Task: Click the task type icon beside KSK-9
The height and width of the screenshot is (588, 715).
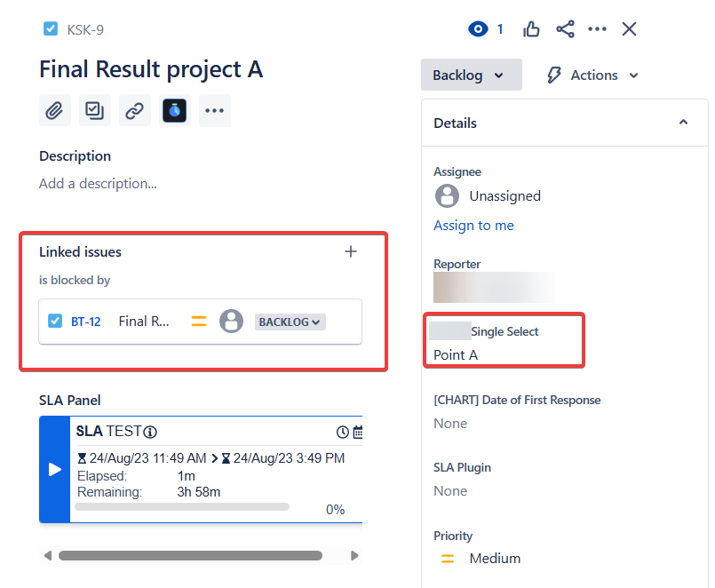Action: 51,28
